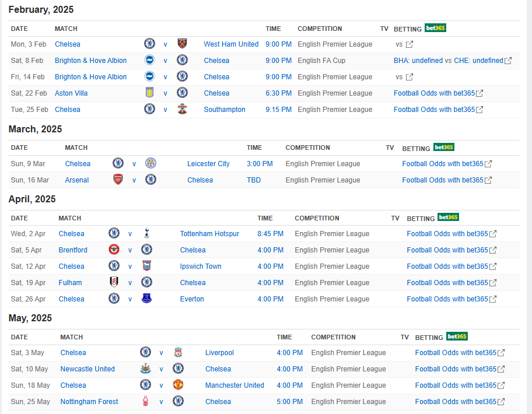Click the Aston Villa crest
This screenshot has width=532, height=414.
click(149, 93)
